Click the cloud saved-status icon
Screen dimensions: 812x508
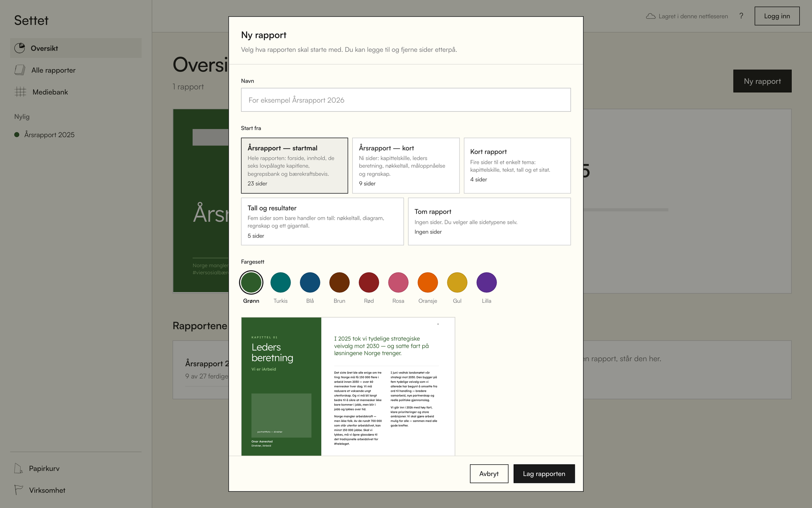point(651,16)
